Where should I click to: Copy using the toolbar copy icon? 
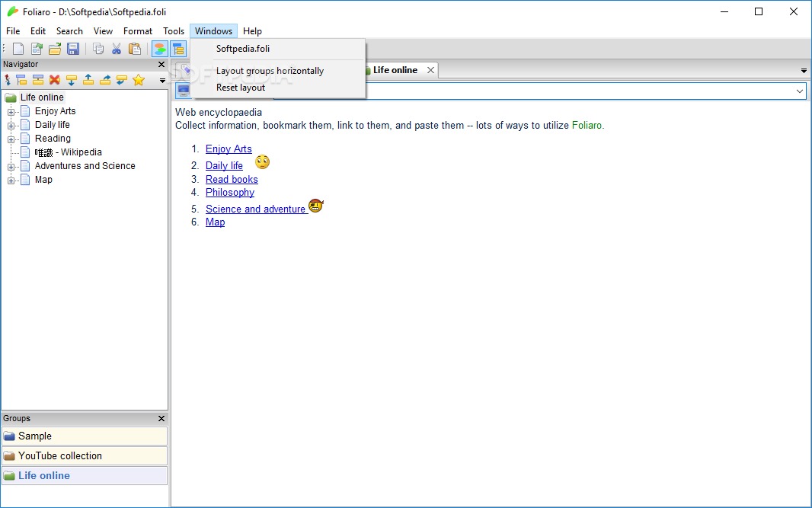[x=98, y=50]
